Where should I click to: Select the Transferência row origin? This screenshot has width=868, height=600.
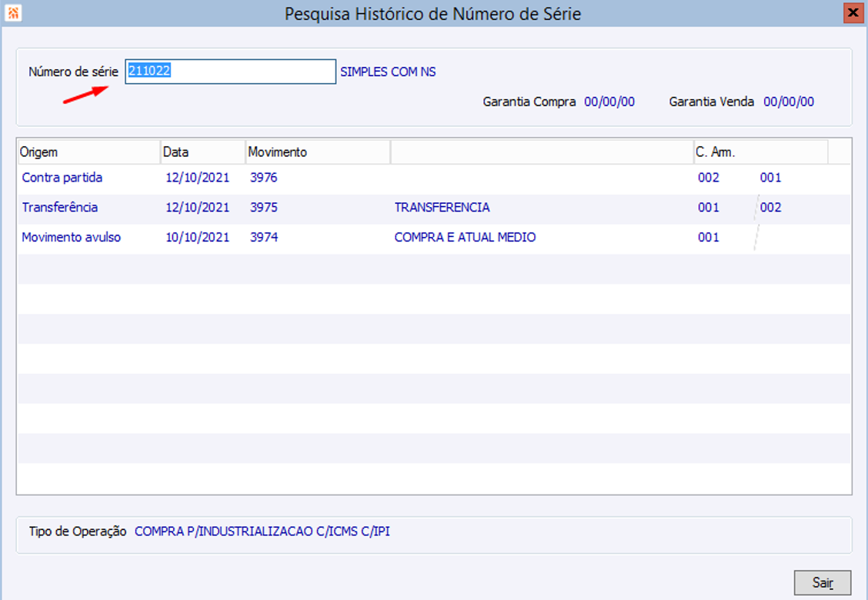(x=60, y=208)
